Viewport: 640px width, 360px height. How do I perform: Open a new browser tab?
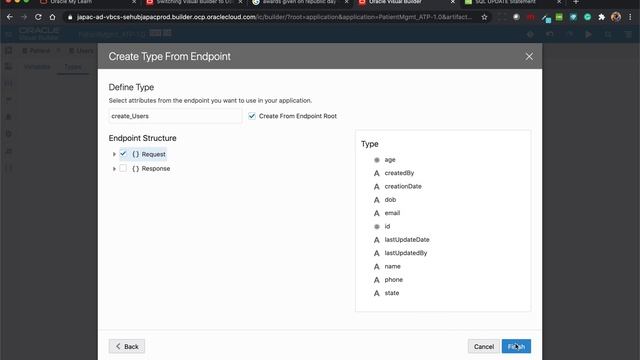point(576,2)
